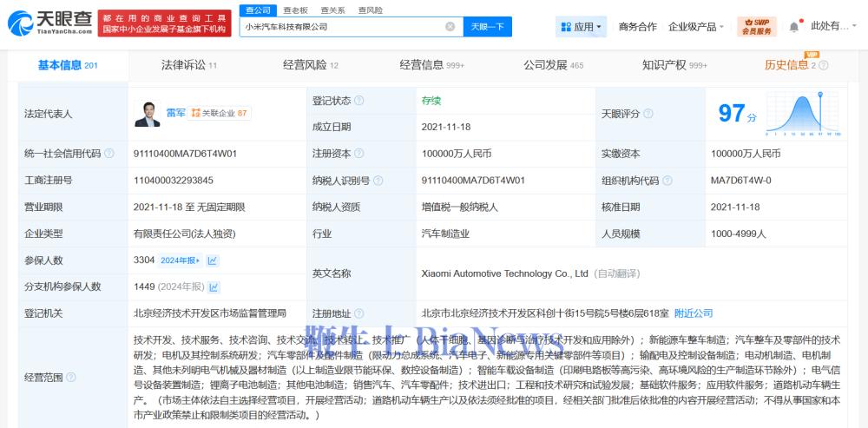The width and height of the screenshot is (868, 428).
Task: Click 人员规模 value 1000-4999人
Action: [739, 234]
